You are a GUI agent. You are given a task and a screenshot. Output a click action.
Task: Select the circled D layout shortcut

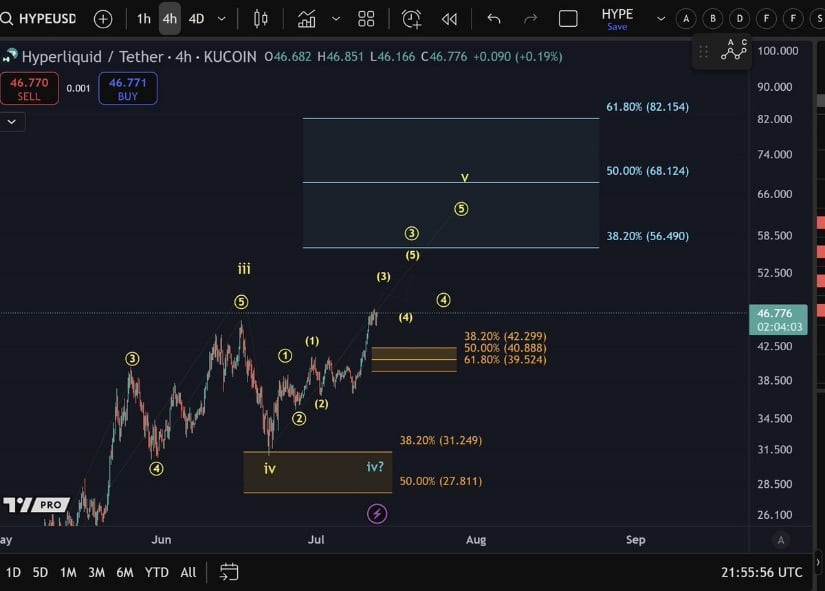pyautogui.click(x=739, y=19)
